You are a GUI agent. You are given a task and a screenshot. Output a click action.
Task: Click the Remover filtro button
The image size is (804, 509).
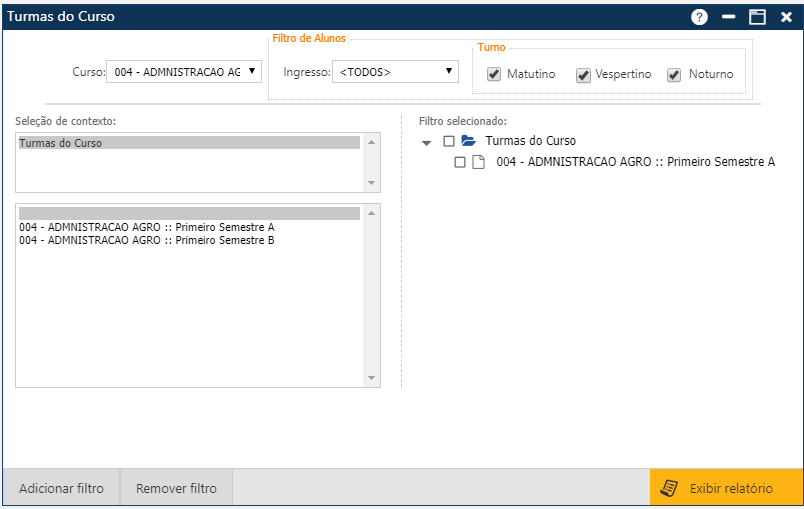click(x=176, y=489)
